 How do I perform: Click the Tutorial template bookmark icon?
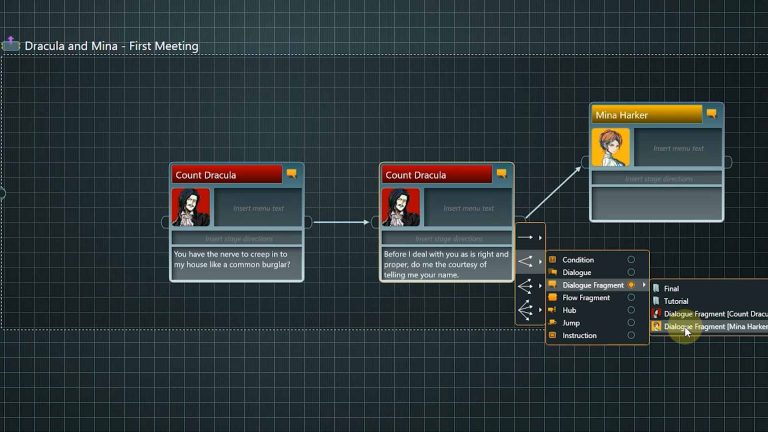(x=656, y=301)
